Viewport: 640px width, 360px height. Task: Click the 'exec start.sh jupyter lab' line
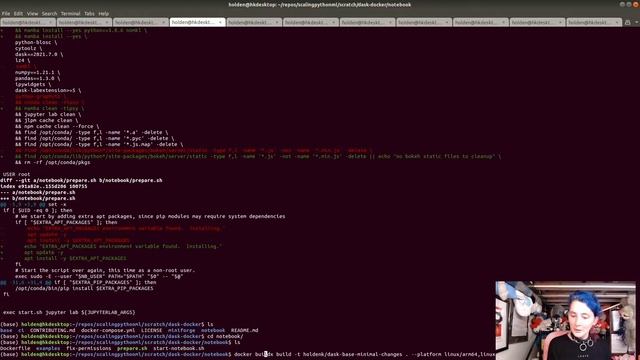[x=69, y=312]
